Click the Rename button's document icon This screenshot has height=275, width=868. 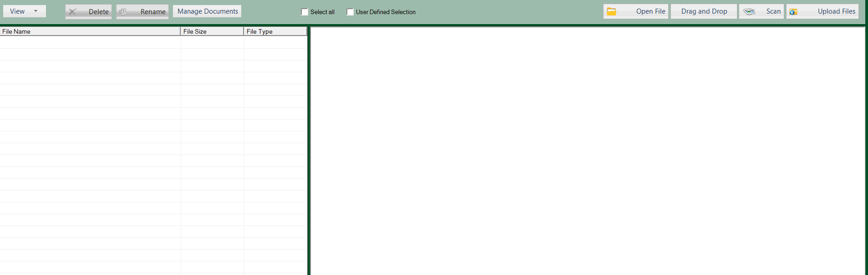click(122, 12)
